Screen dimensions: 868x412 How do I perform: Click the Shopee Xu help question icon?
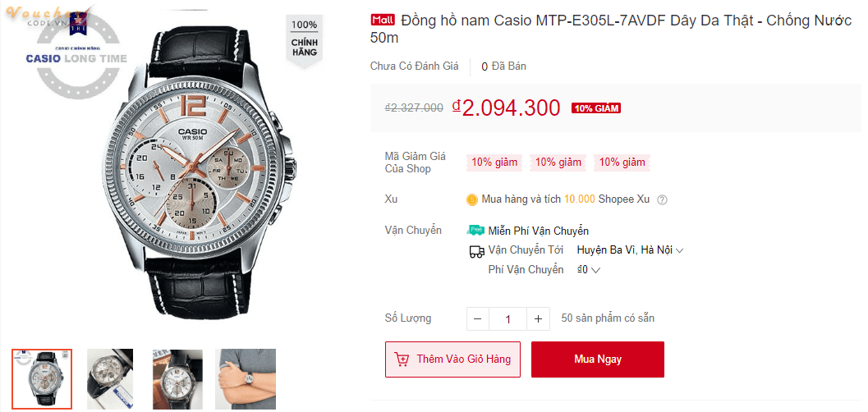click(663, 199)
